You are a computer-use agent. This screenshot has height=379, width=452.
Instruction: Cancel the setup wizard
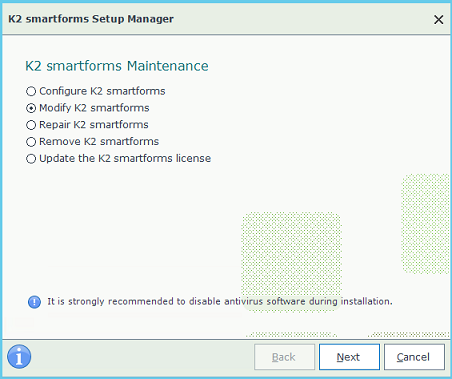pyautogui.click(x=414, y=357)
